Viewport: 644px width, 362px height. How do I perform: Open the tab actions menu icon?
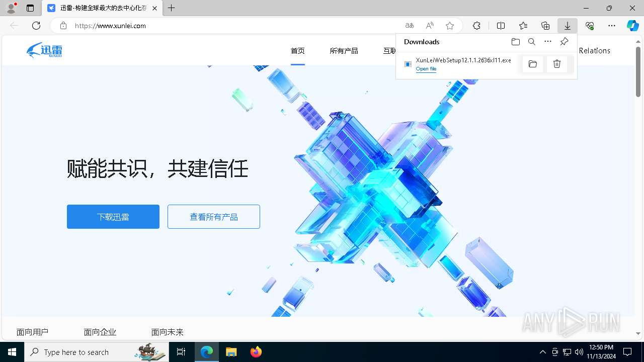pos(30,8)
